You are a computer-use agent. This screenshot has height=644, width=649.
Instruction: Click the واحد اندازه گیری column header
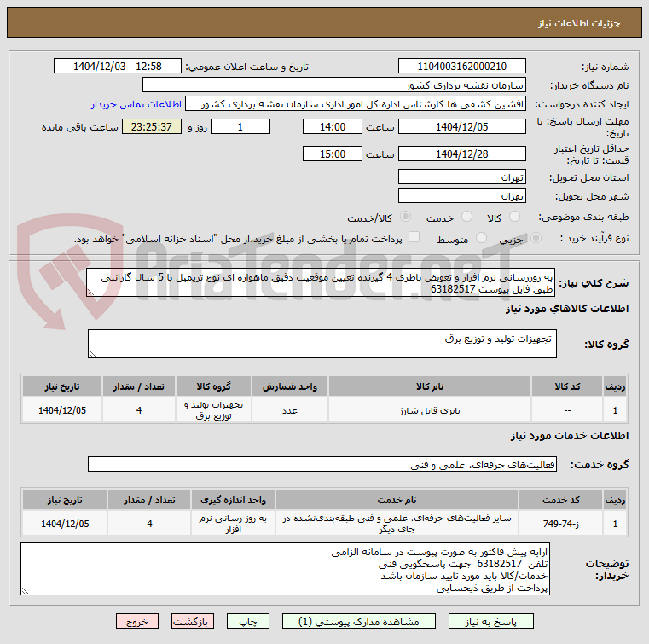(233, 500)
